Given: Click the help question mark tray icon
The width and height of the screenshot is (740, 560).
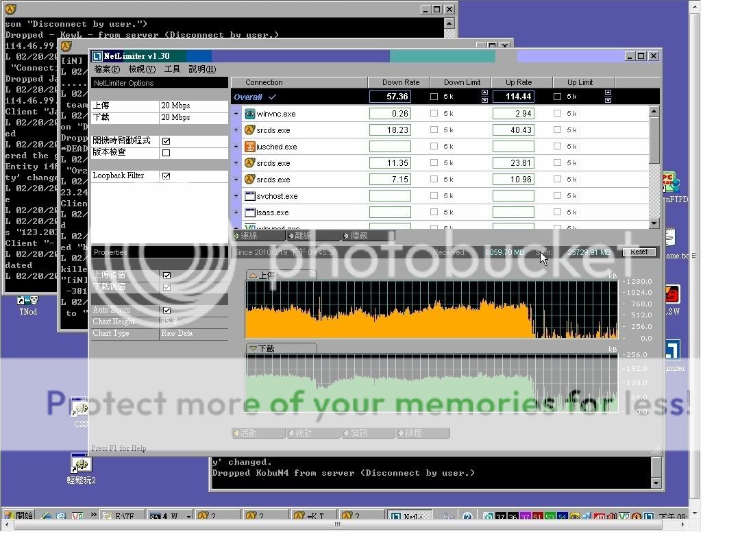Looking at the screenshot, I should tap(467, 517).
